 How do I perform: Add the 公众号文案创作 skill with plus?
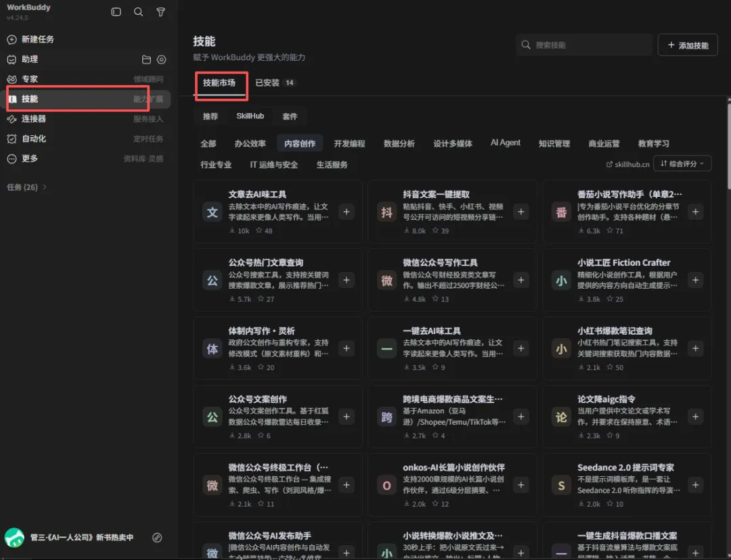(x=347, y=417)
